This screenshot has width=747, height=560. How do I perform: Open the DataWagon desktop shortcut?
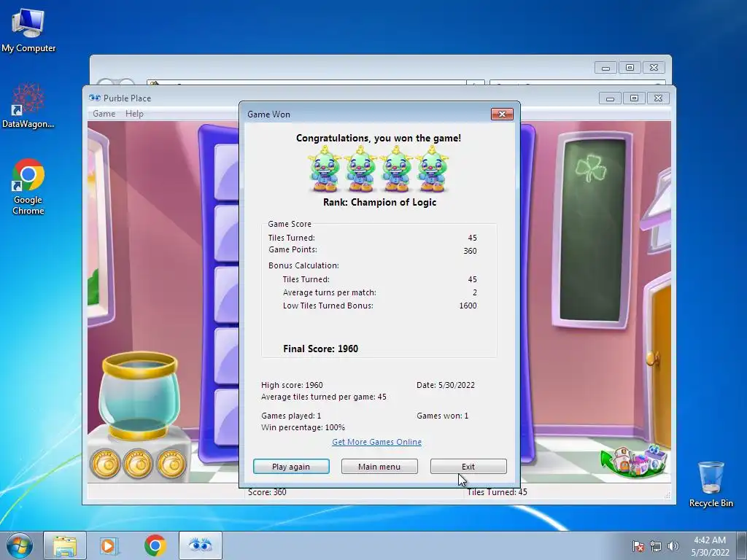pos(28,106)
